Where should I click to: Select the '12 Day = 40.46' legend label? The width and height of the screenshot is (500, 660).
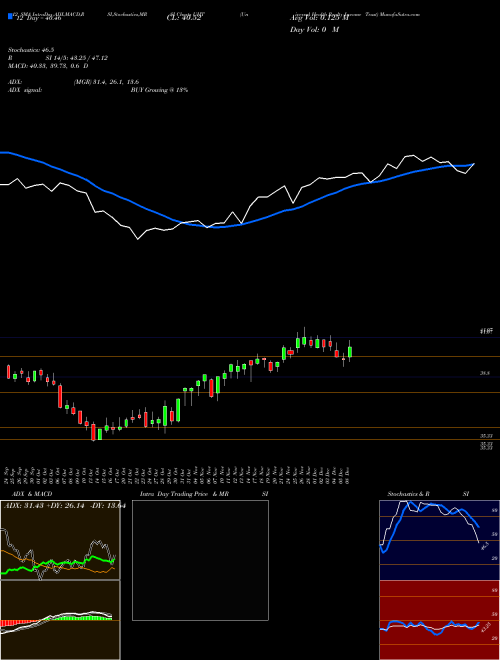tap(38, 18)
